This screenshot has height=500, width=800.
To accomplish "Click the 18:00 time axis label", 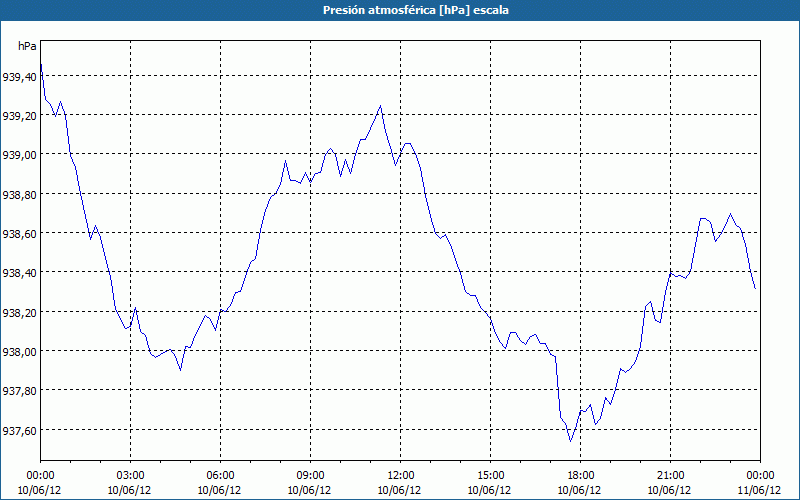I will click(581, 476).
